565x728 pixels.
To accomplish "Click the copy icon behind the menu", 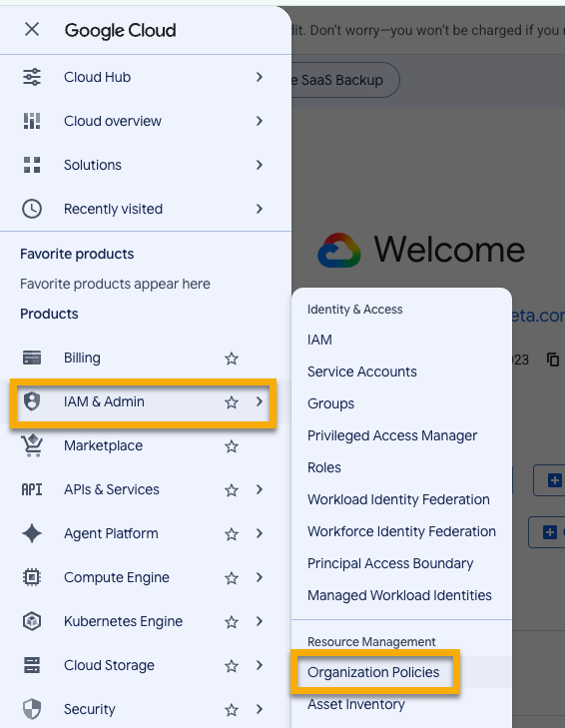I will coord(553,360).
